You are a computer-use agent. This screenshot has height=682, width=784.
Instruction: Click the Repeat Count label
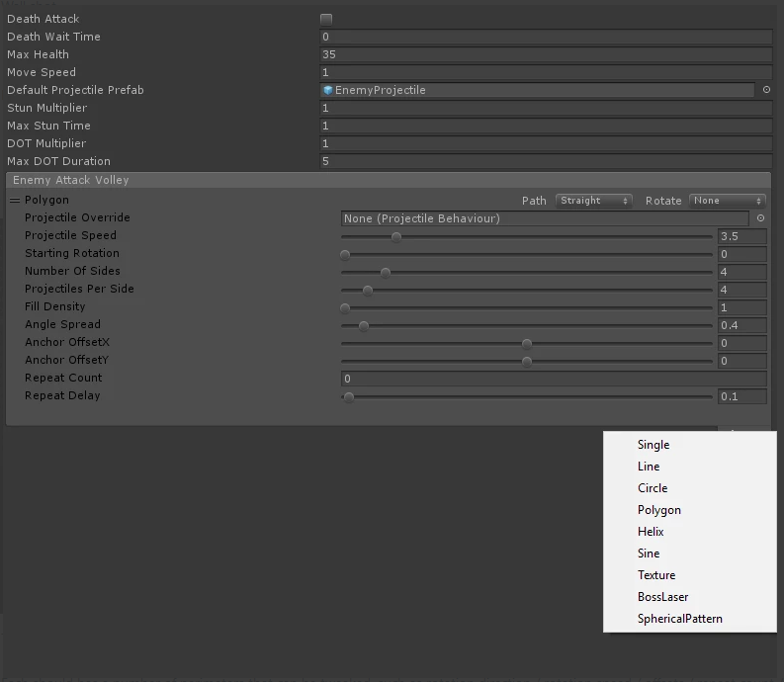click(63, 378)
